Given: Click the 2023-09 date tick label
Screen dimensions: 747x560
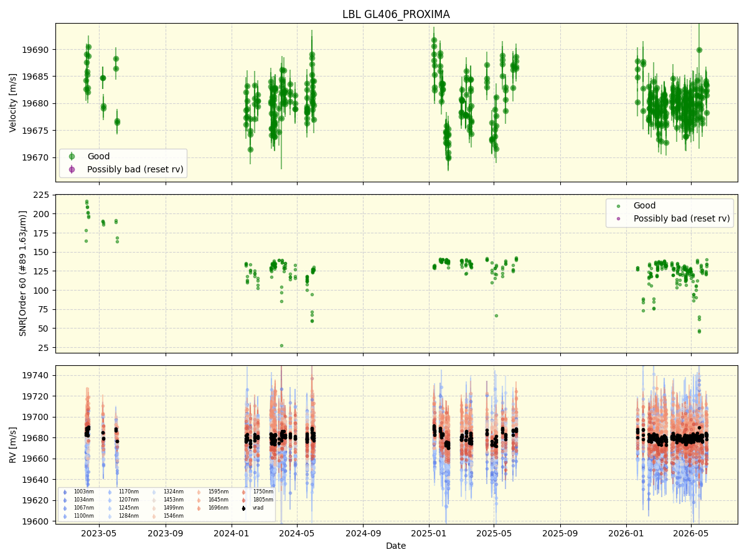Looking at the screenshot, I should (166, 533).
